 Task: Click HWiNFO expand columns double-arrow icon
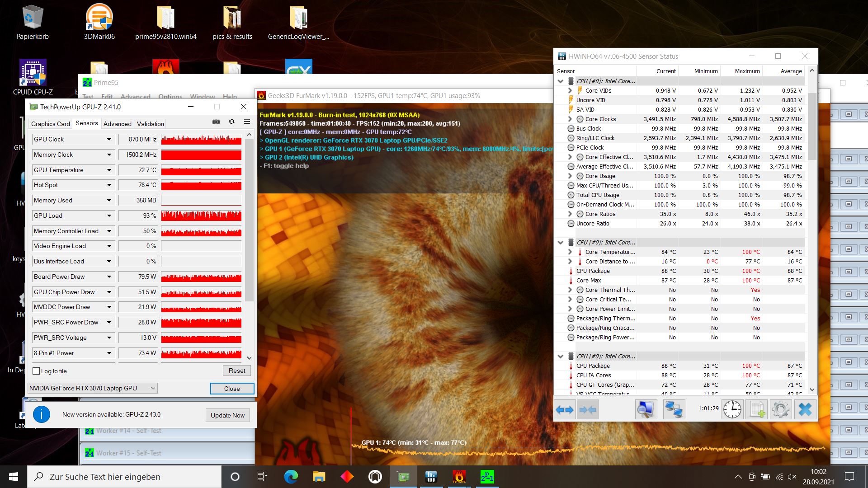coord(565,409)
